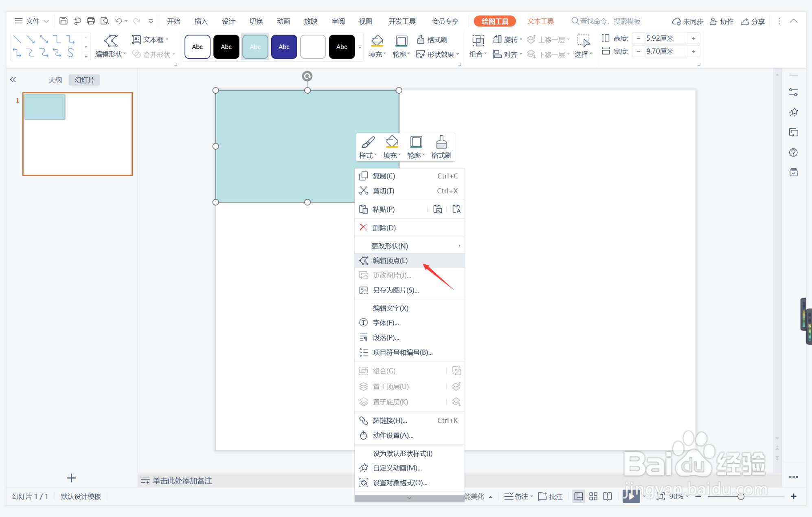
Task: Switch to slide sorter grid view icon
Action: [x=593, y=496]
